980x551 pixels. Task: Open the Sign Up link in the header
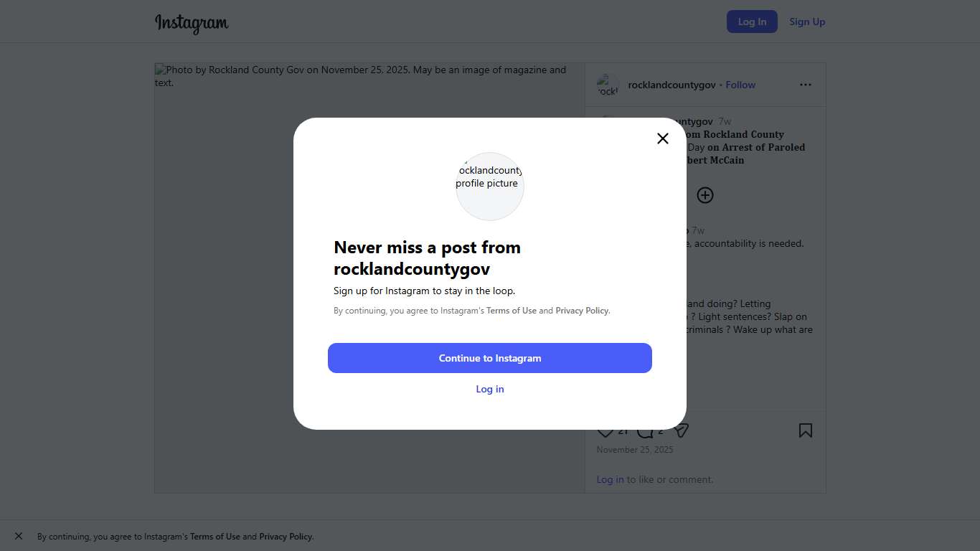click(807, 22)
